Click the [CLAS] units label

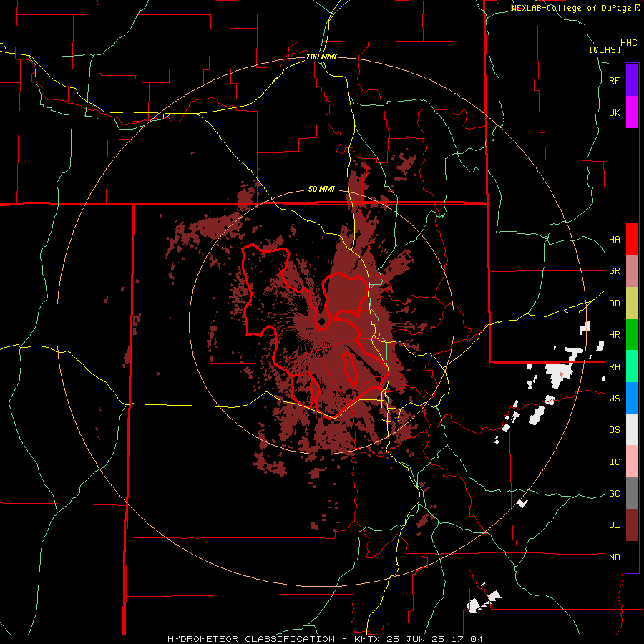(605, 49)
